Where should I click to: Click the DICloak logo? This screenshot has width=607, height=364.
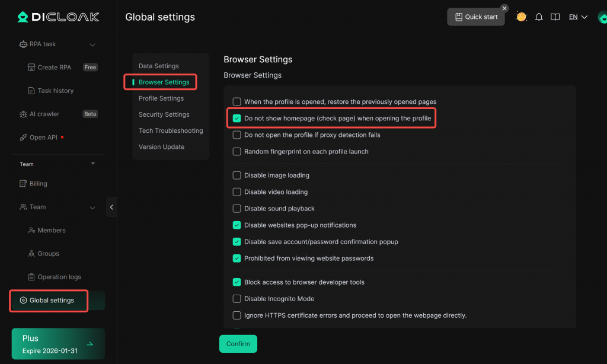[58, 17]
